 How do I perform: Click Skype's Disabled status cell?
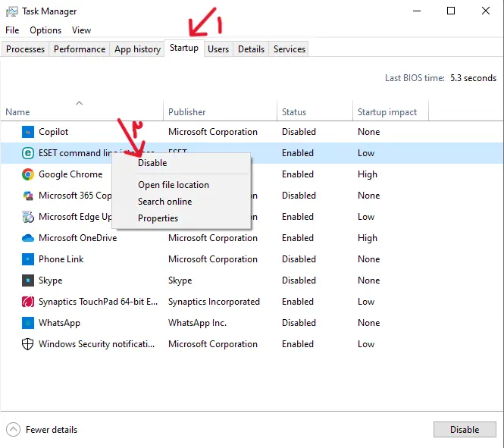pyautogui.click(x=299, y=280)
